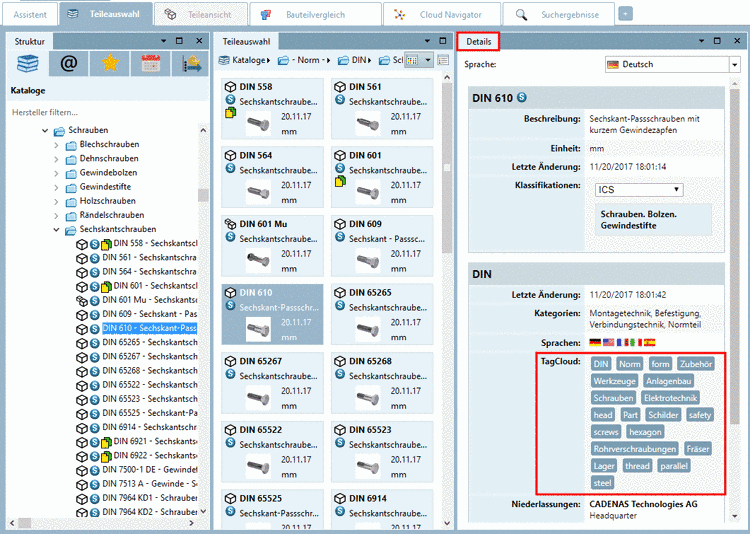
Task: Collapse the Sechskantschrauben folder
Action: [x=56, y=230]
